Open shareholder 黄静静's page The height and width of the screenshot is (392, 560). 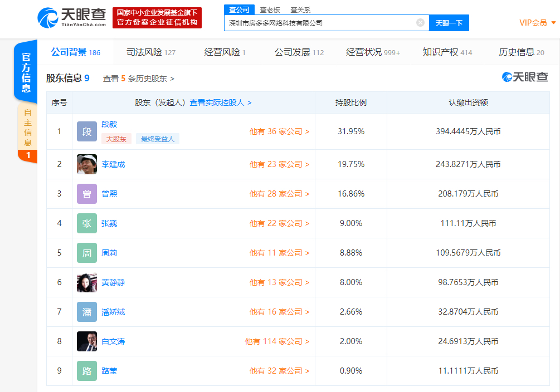pyautogui.click(x=113, y=282)
